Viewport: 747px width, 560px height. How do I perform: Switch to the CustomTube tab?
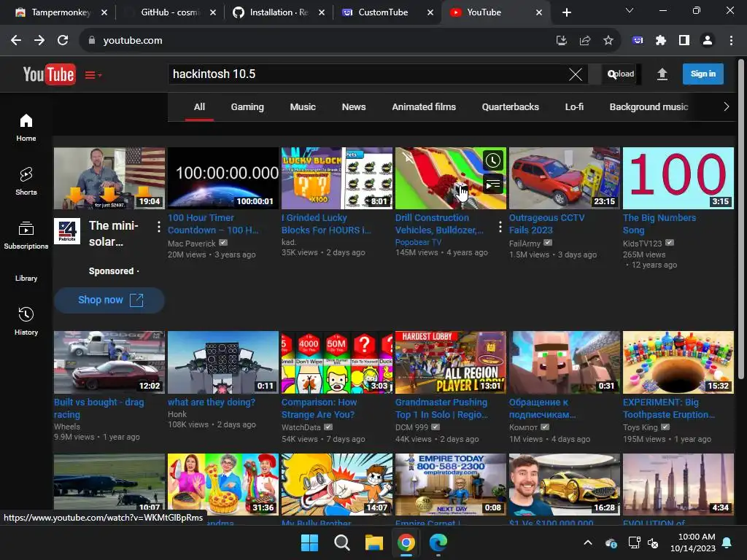coord(388,12)
